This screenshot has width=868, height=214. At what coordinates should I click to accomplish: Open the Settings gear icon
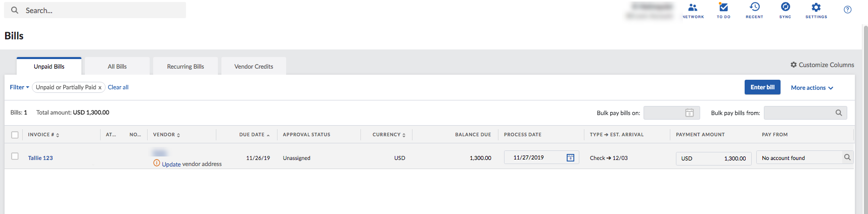[816, 8]
